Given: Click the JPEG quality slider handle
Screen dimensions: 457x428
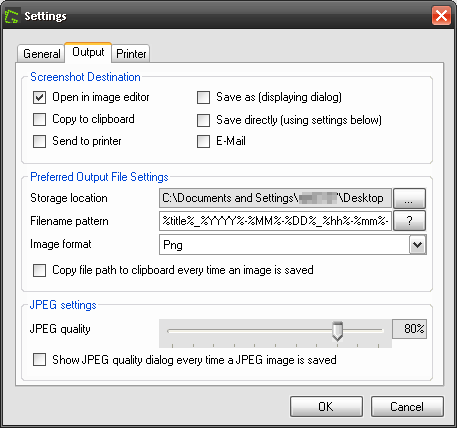Looking at the screenshot, I should point(338,331).
